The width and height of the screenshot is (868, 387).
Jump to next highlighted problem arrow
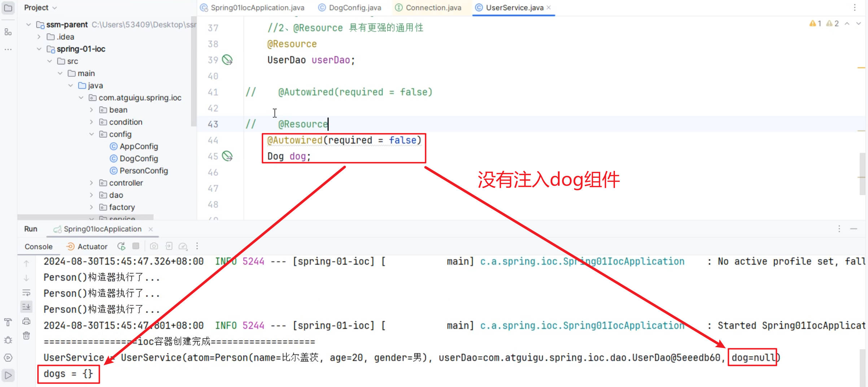point(859,23)
